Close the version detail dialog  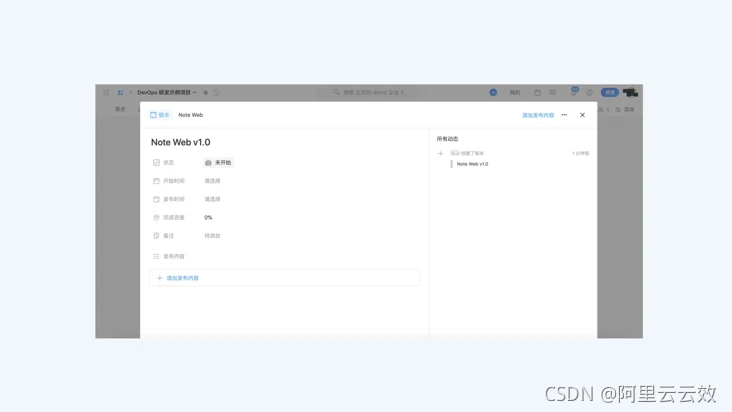pos(582,115)
